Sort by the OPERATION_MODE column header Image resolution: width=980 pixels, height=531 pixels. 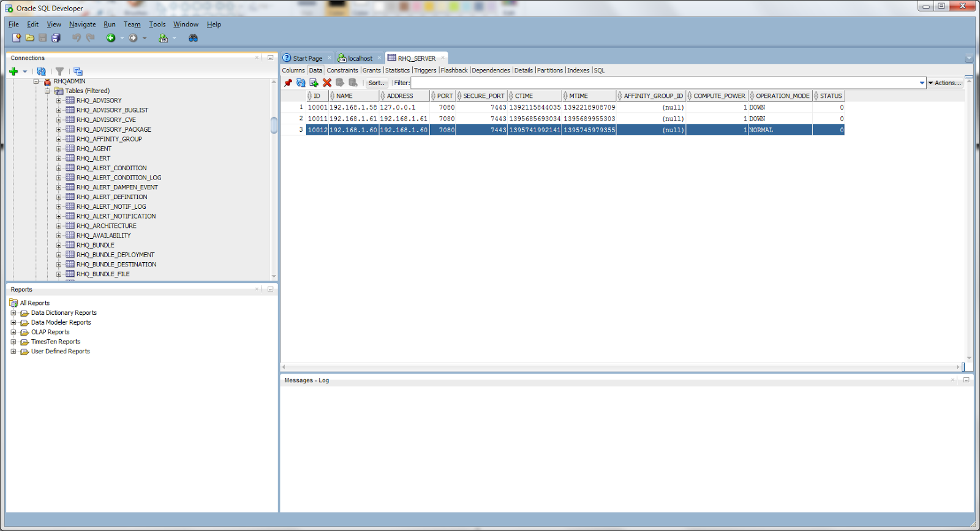[x=780, y=96]
